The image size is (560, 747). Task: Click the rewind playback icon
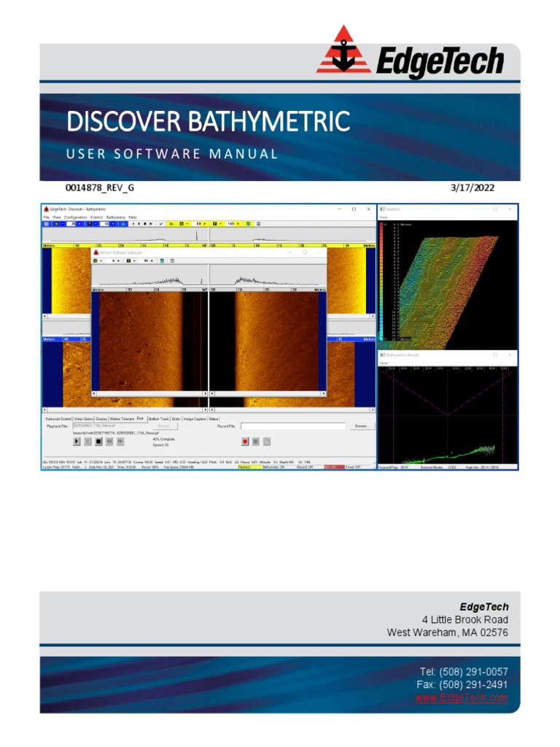coord(109,441)
